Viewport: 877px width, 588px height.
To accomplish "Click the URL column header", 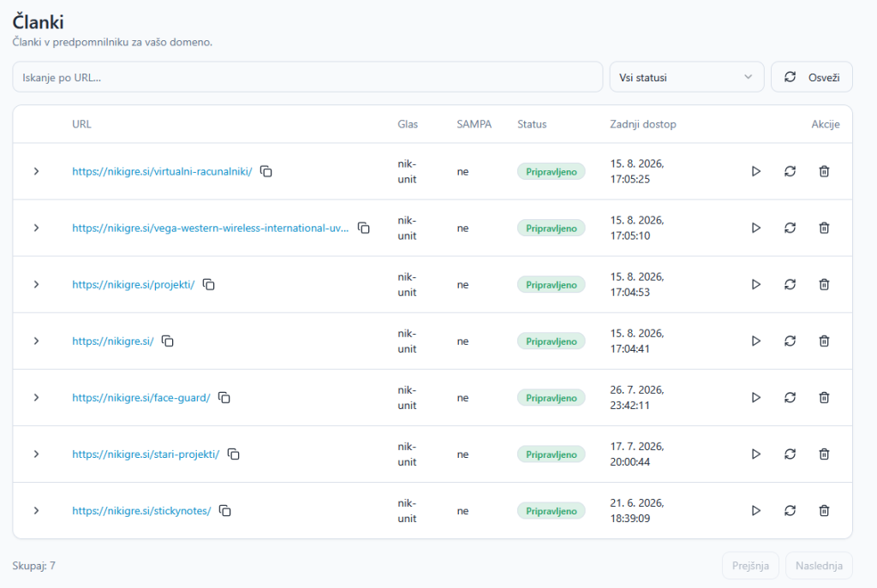I will (x=81, y=124).
